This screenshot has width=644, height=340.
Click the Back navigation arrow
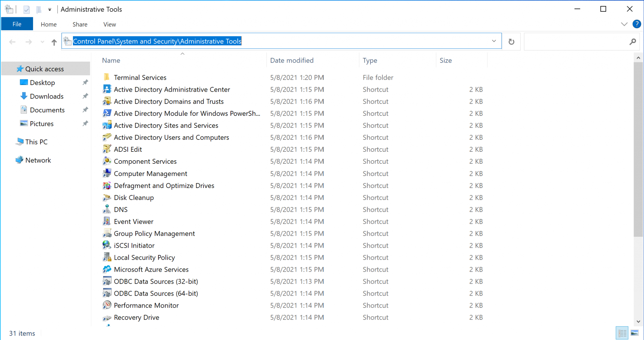[x=13, y=42]
